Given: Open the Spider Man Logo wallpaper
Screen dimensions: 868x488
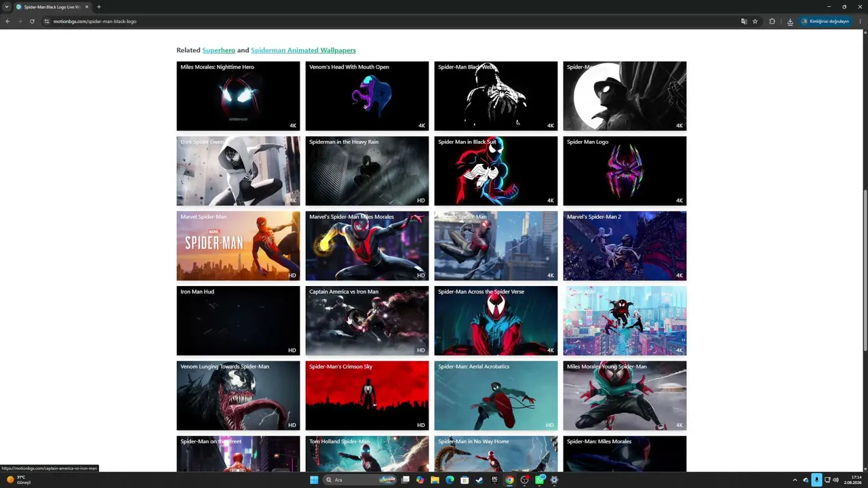Looking at the screenshot, I should (x=625, y=171).
